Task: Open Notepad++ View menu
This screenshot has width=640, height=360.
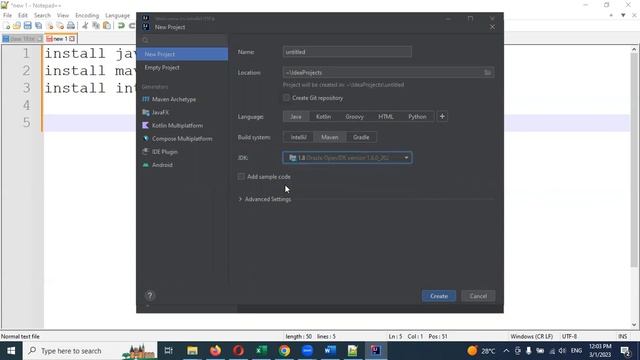Action: coord(63,16)
